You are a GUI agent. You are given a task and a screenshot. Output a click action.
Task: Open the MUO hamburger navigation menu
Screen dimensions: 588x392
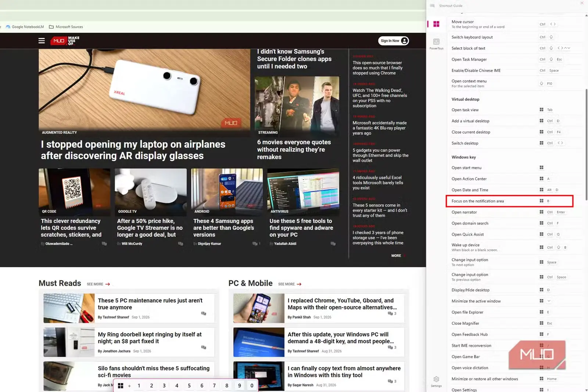pos(42,41)
